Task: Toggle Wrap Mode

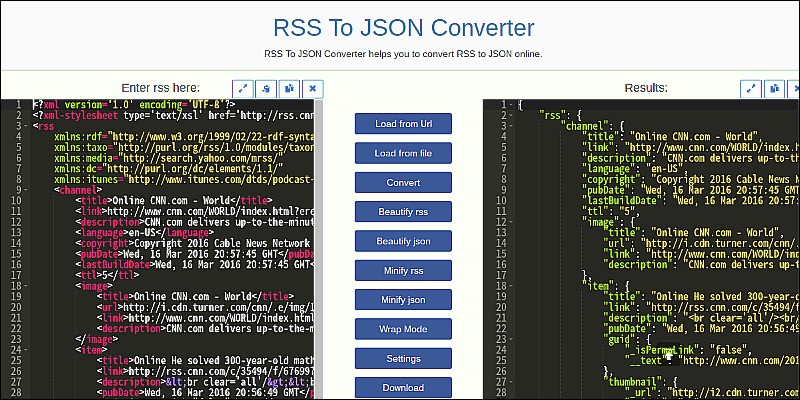Action: pyautogui.click(x=403, y=329)
